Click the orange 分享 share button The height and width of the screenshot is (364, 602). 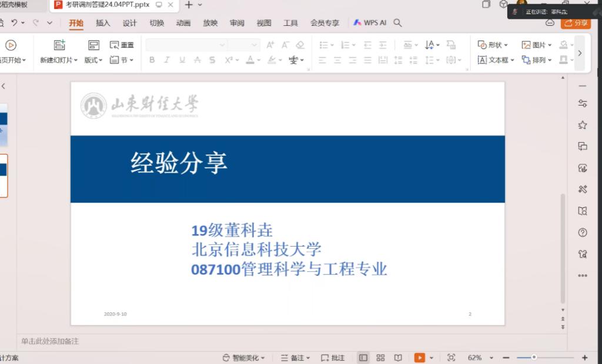pyautogui.click(x=576, y=23)
